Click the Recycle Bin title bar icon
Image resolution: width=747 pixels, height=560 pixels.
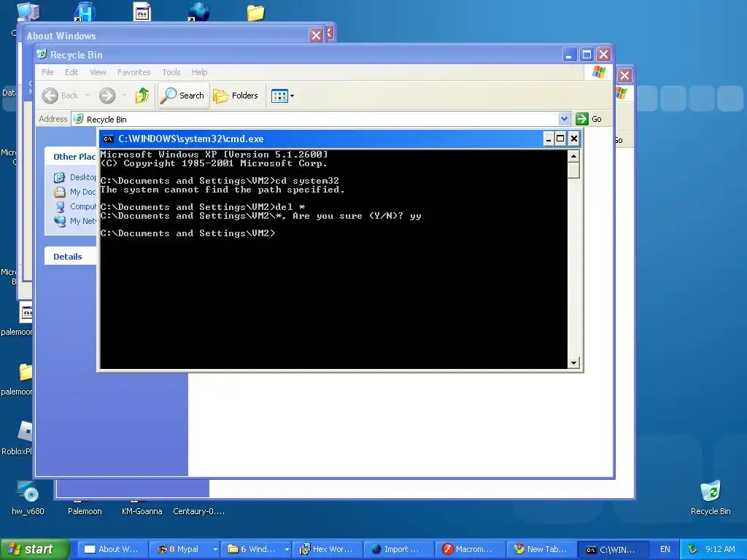tap(42, 54)
